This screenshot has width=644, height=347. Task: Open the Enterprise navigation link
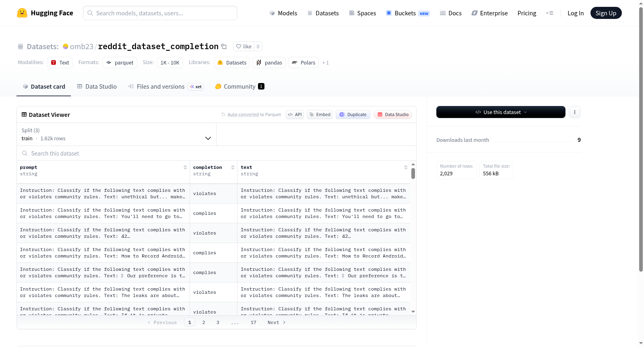point(490,13)
